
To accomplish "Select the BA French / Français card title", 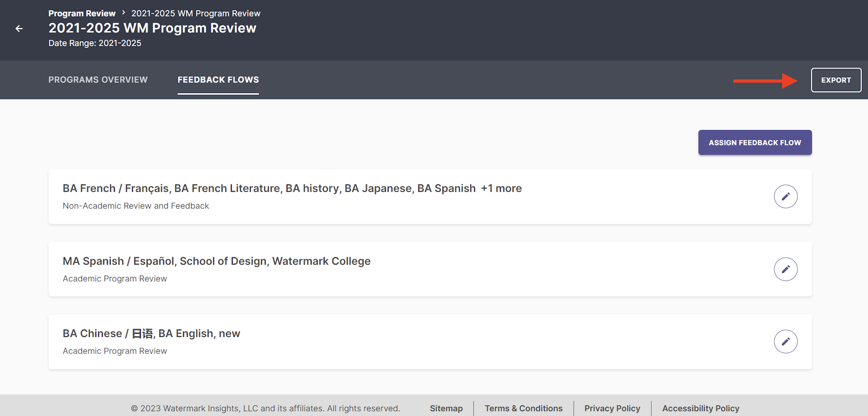I will tap(269, 188).
